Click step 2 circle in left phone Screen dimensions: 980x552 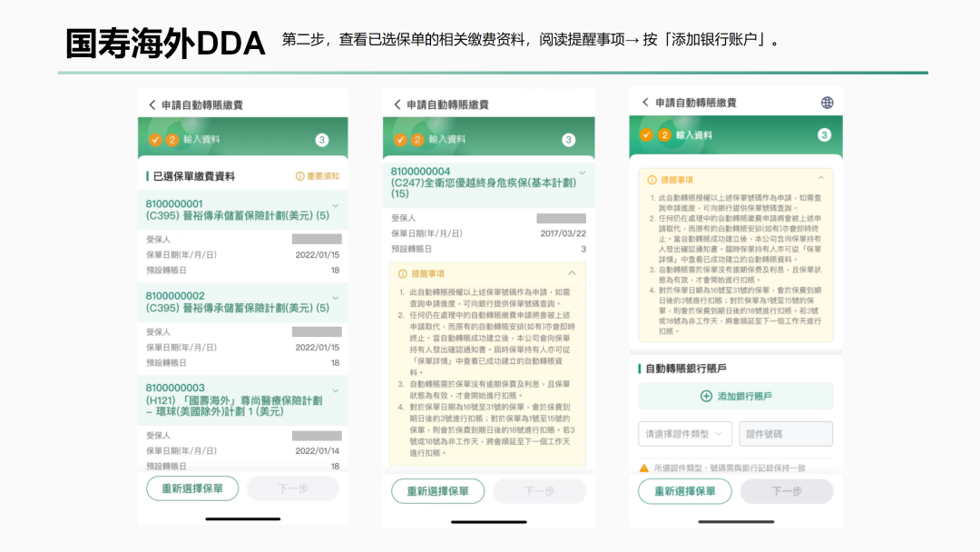tap(171, 140)
